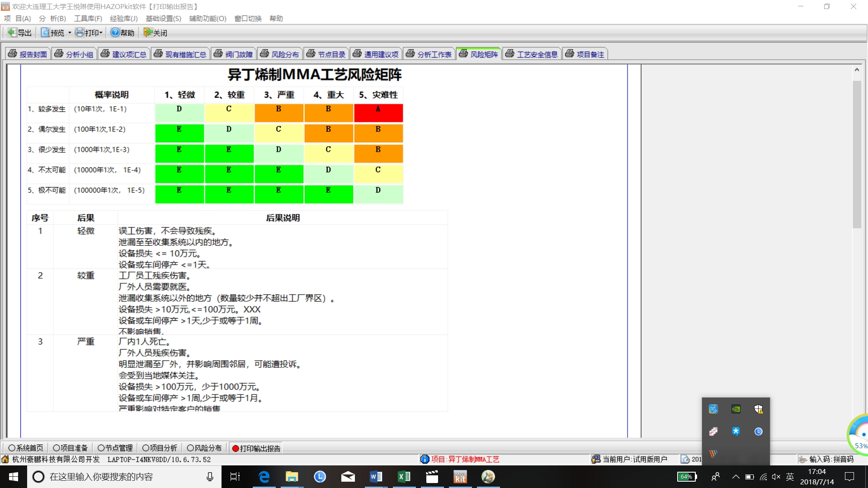Open Excel from the taskbar

[404, 477]
